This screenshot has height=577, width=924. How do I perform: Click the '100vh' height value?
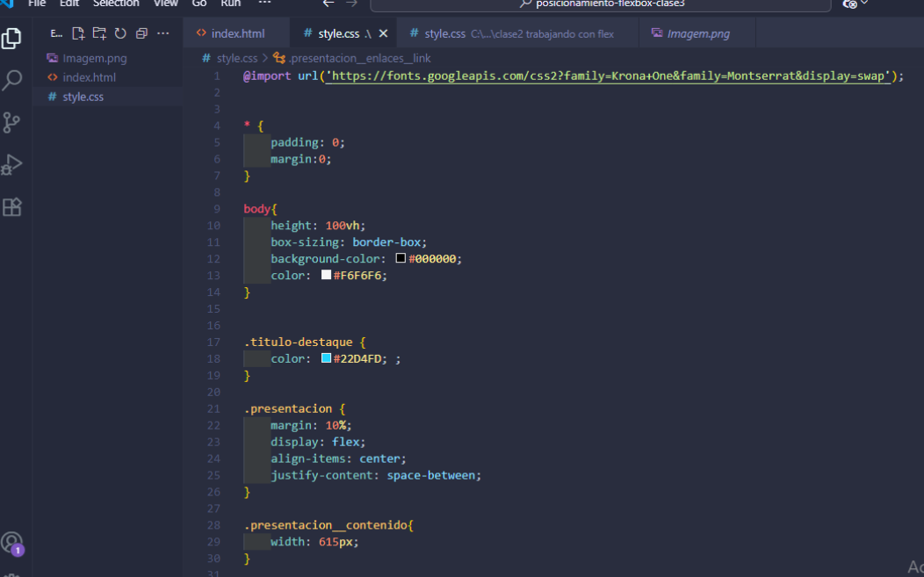tap(343, 226)
